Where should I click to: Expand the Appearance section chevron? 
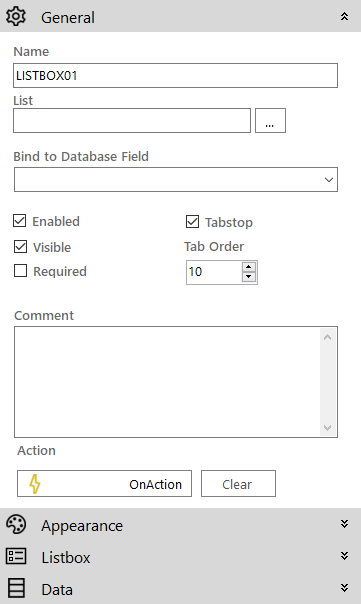coord(344,523)
